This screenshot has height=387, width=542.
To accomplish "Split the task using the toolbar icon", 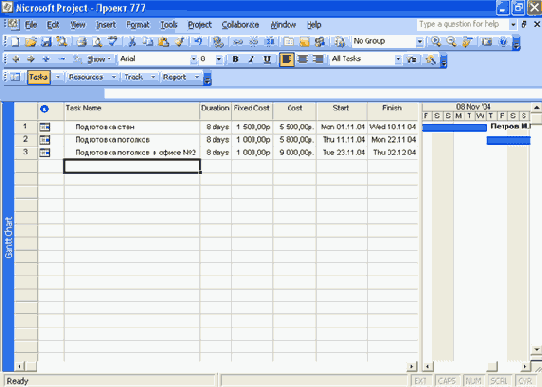I will pos(269,42).
